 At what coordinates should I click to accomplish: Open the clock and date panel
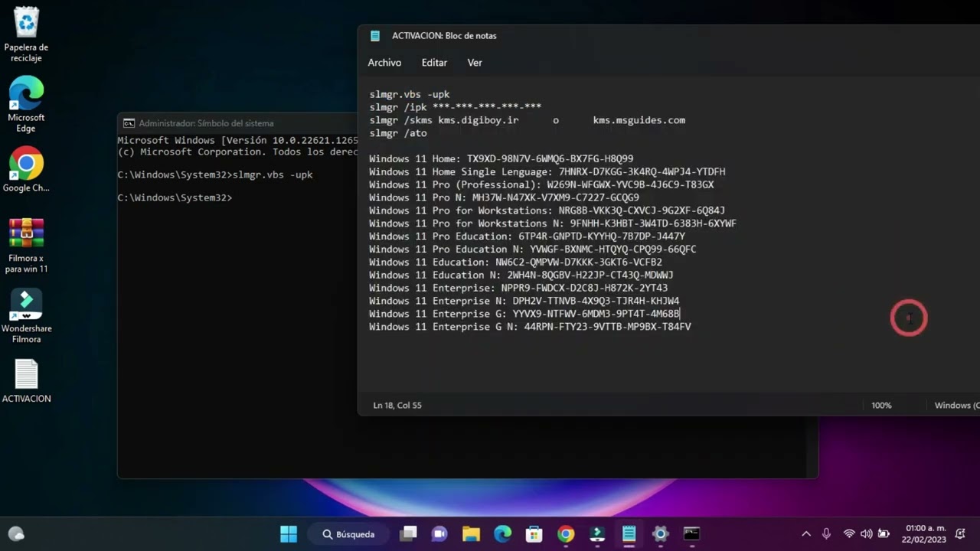tap(926, 534)
